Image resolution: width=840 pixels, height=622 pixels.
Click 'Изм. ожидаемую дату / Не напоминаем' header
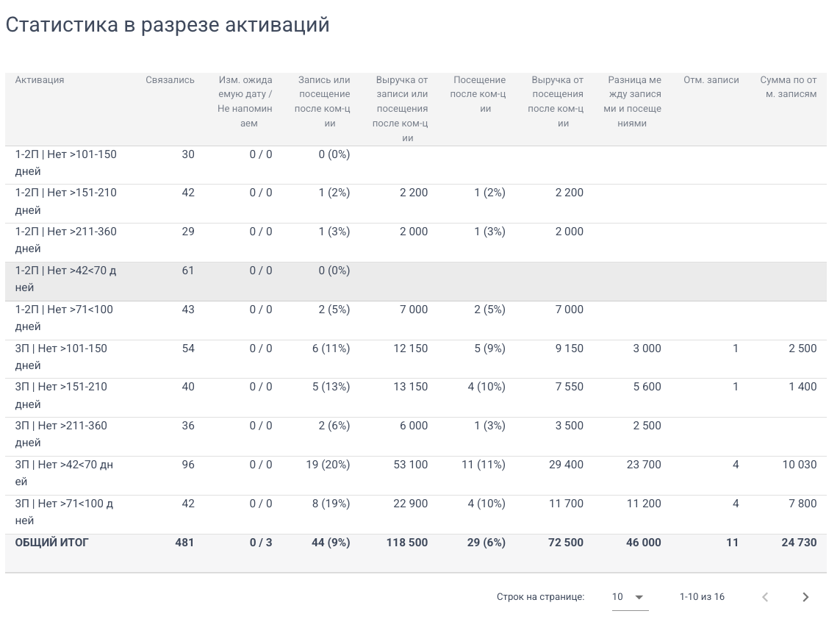[245, 101]
